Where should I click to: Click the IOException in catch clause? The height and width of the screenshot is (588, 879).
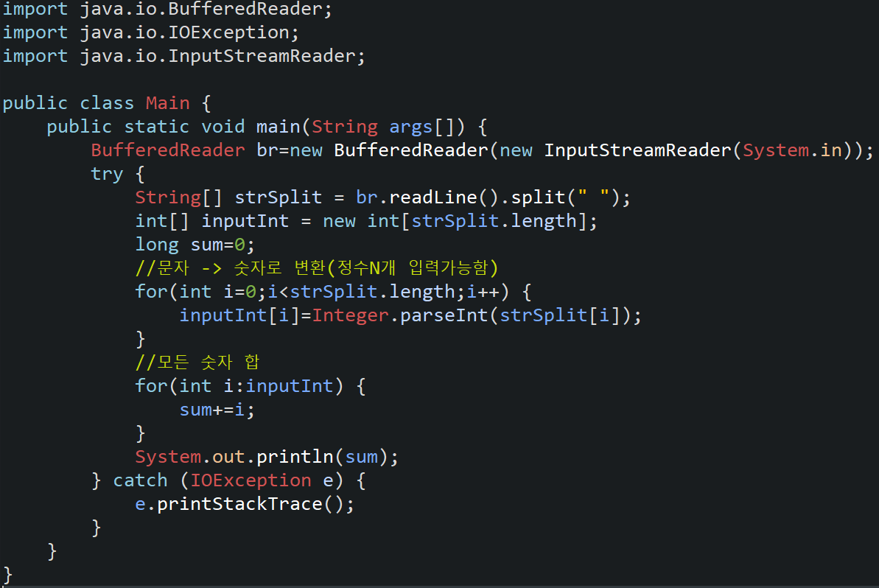tap(251, 481)
